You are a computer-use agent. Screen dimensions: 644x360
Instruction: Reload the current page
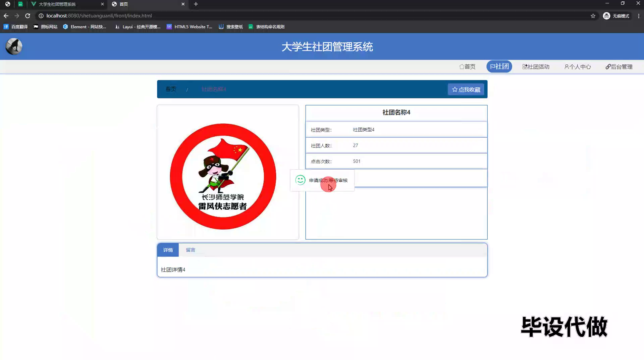pyautogui.click(x=28, y=16)
